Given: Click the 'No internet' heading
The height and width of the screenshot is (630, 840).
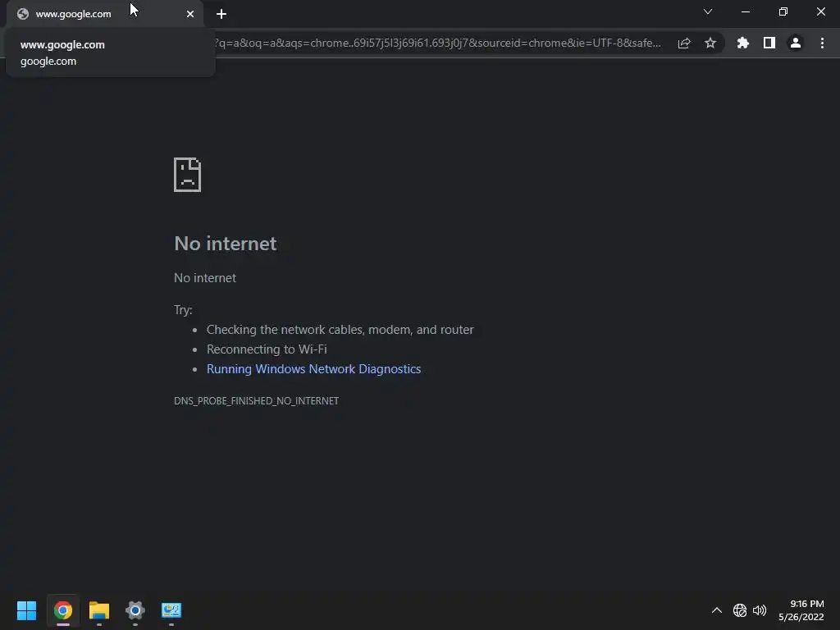Looking at the screenshot, I should (x=226, y=244).
